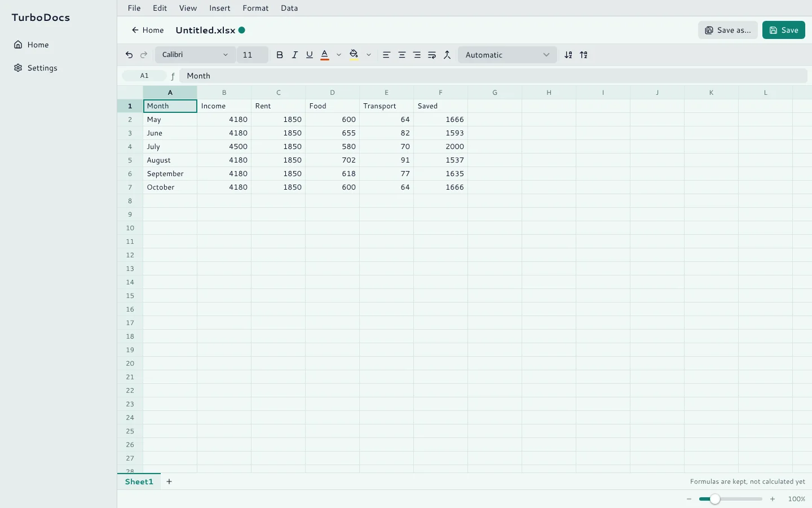Add a new sheet with plus
This screenshot has height=508, width=812.
pyautogui.click(x=169, y=481)
